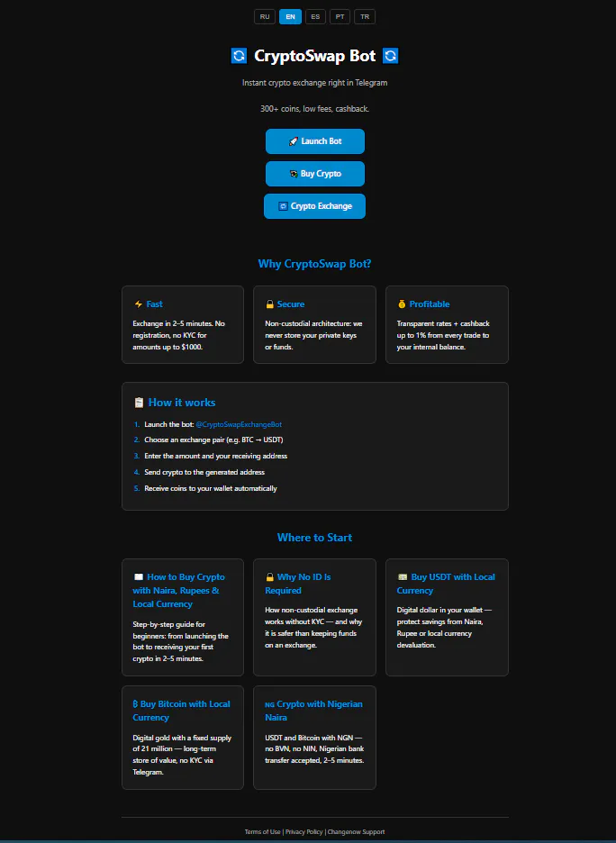This screenshot has height=843, width=616.
Task: Click the Where to Start heading
Action: (314, 538)
